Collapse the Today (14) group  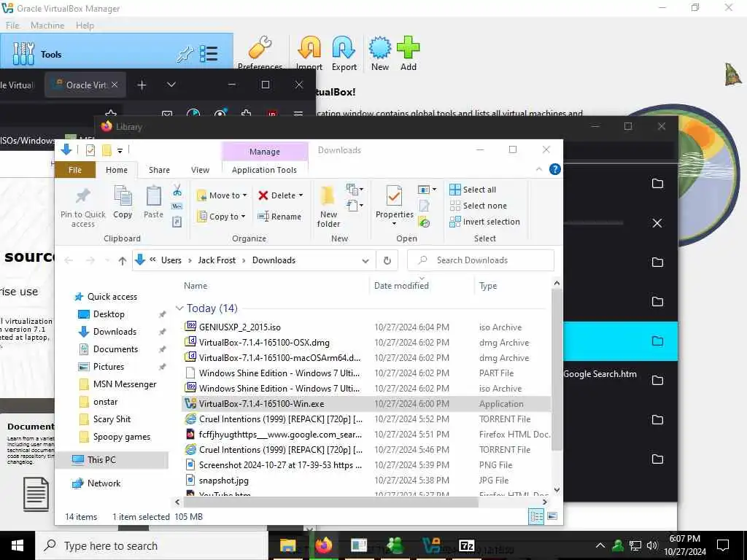coord(179,308)
